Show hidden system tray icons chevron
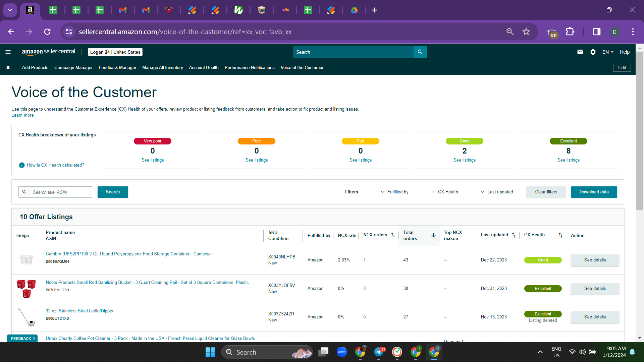The height and width of the screenshot is (362, 644). (540, 352)
